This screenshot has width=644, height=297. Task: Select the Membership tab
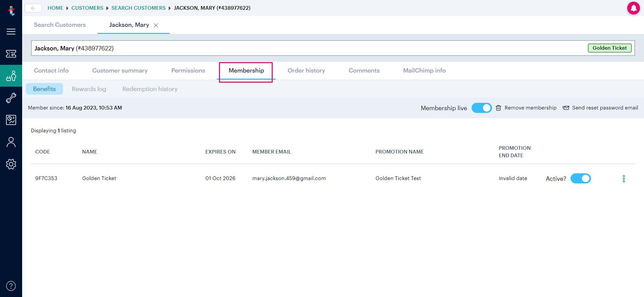click(246, 71)
